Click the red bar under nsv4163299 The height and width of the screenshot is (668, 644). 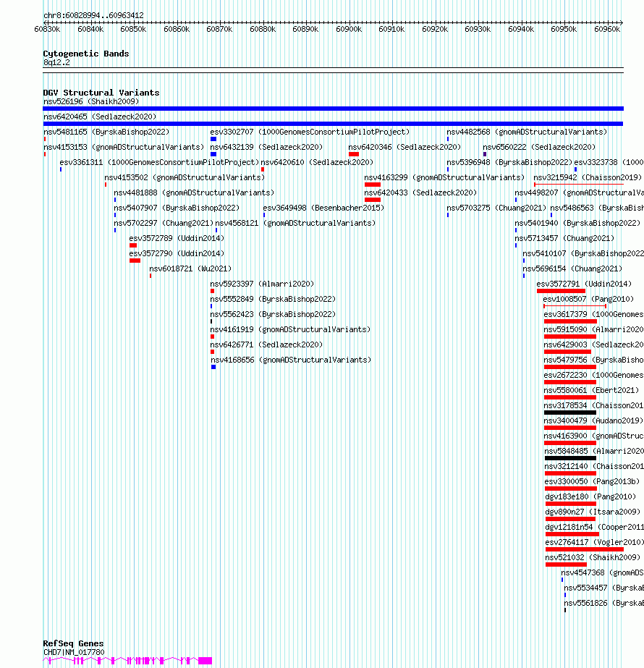(x=372, y=185)
